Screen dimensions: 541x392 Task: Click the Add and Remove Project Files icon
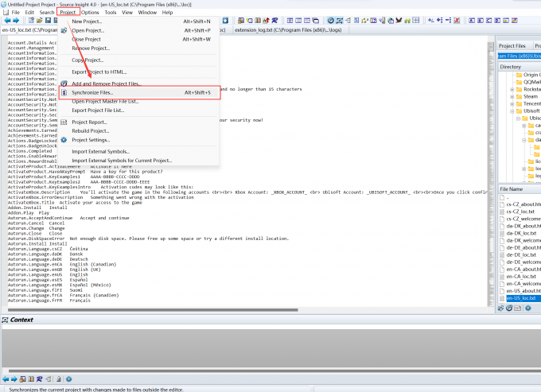[64, 83]
